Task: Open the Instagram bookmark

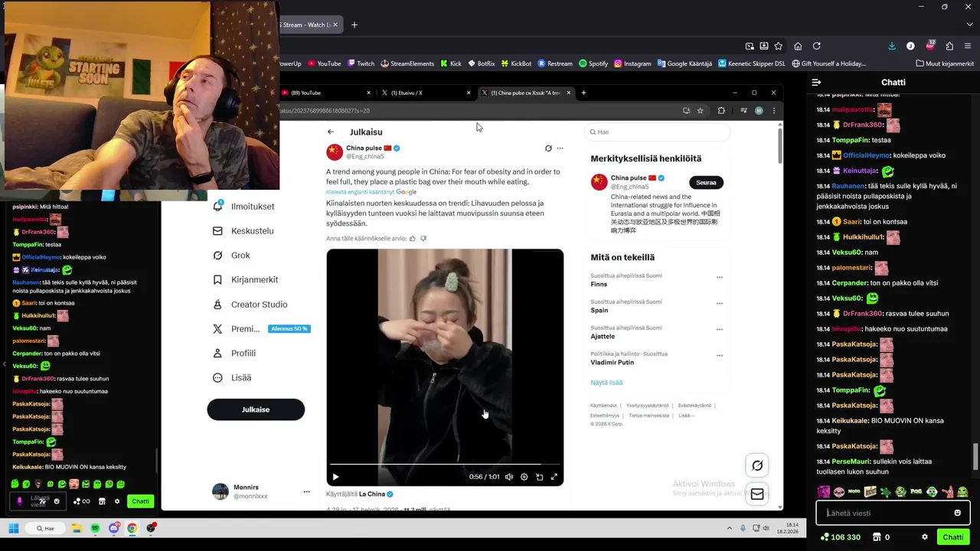Action: (x=632, y=64)
